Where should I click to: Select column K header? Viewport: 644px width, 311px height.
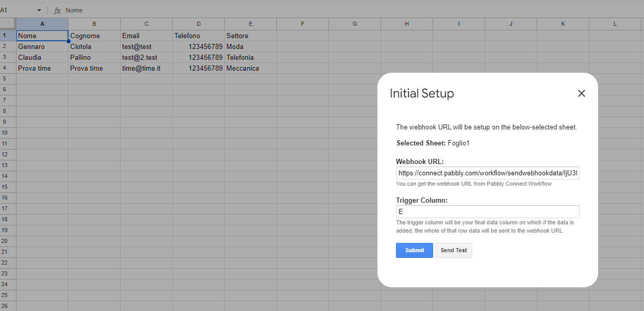(x=563, y=24)
